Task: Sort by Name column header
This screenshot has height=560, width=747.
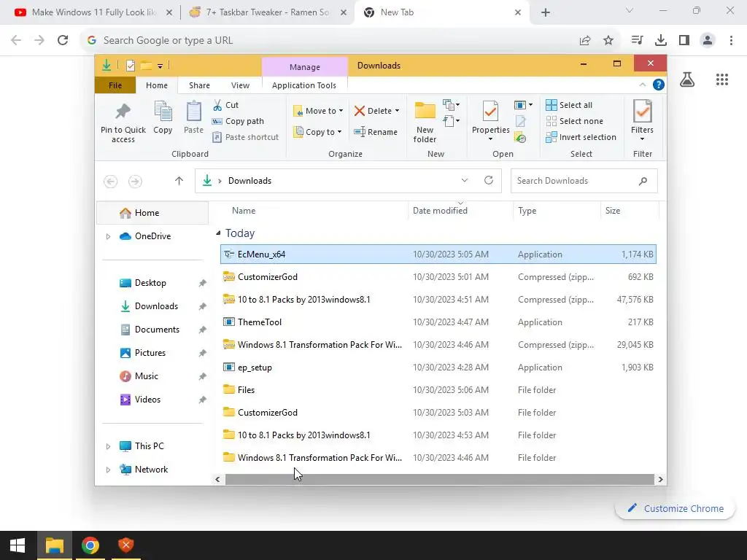Action: (244, 211)
